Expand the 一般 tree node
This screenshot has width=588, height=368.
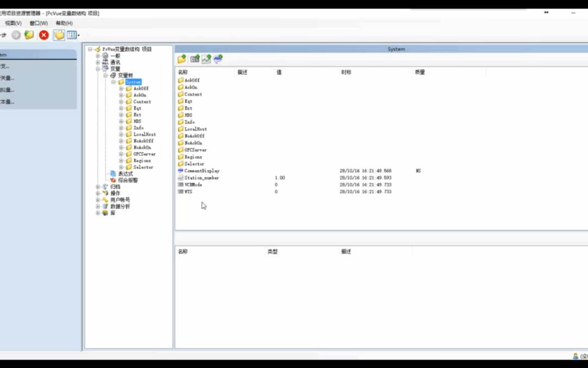click(98, 56)
